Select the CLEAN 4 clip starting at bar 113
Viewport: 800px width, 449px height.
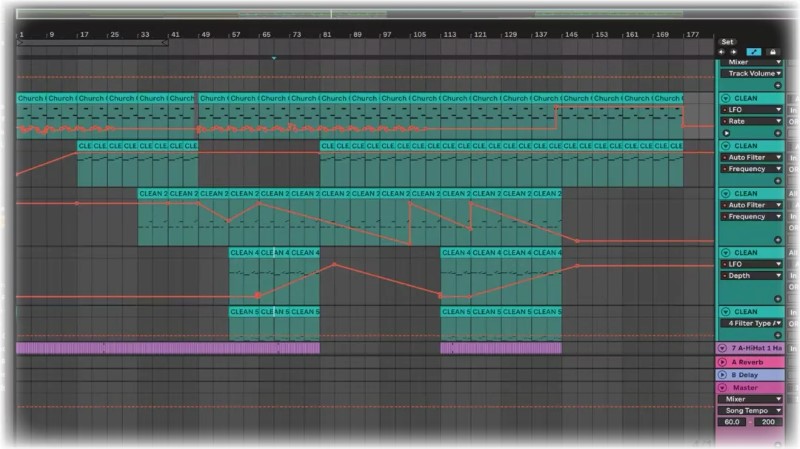coord(456,253)
